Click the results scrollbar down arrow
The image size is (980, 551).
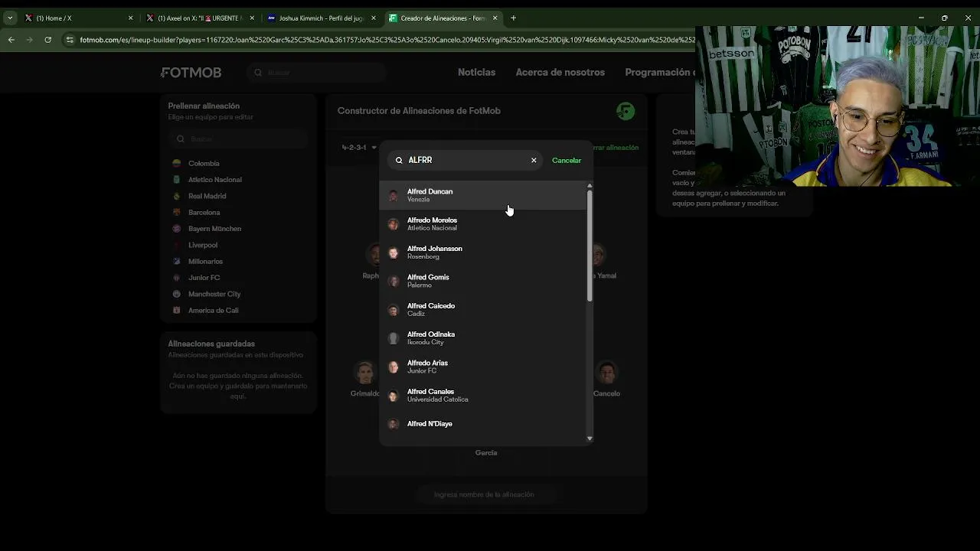click(590, 439)
